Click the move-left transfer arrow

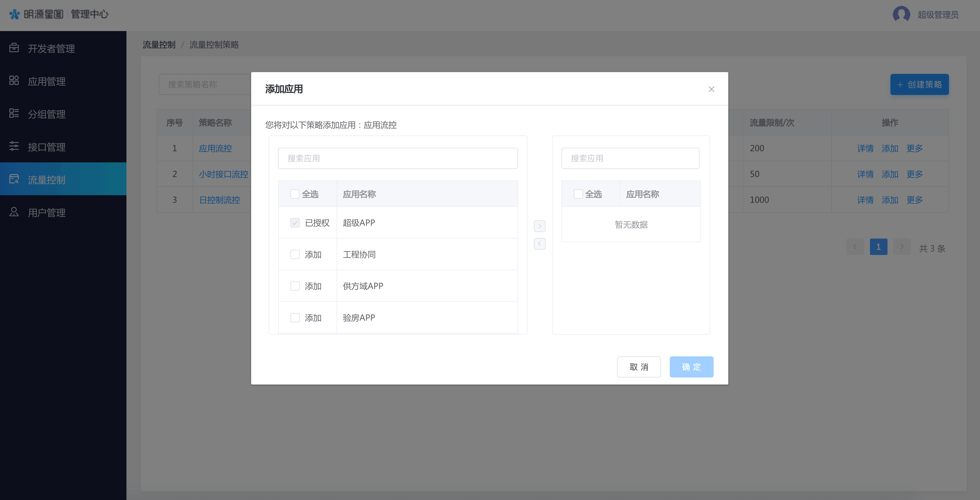539,244
